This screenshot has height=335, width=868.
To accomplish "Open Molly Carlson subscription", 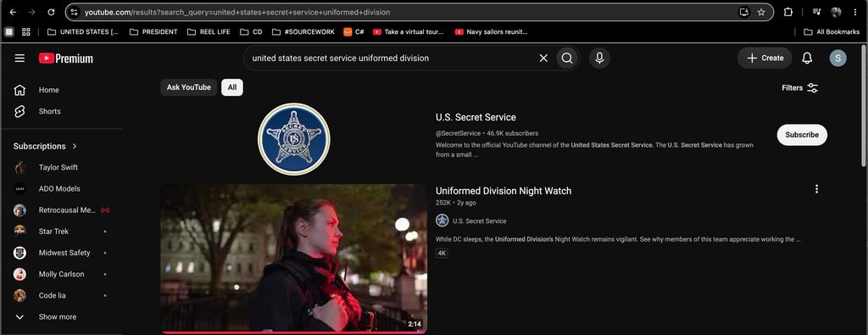I will click(x=61, y=274).
